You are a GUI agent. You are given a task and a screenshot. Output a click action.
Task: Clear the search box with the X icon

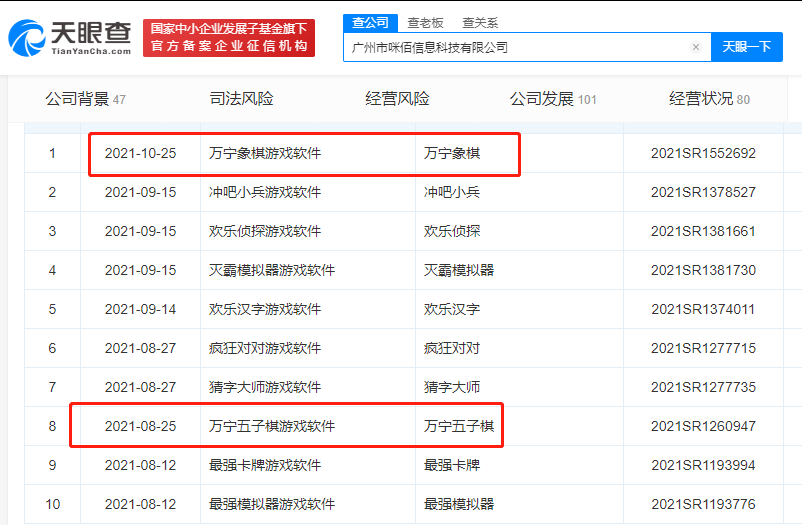[x=696, y=47]
